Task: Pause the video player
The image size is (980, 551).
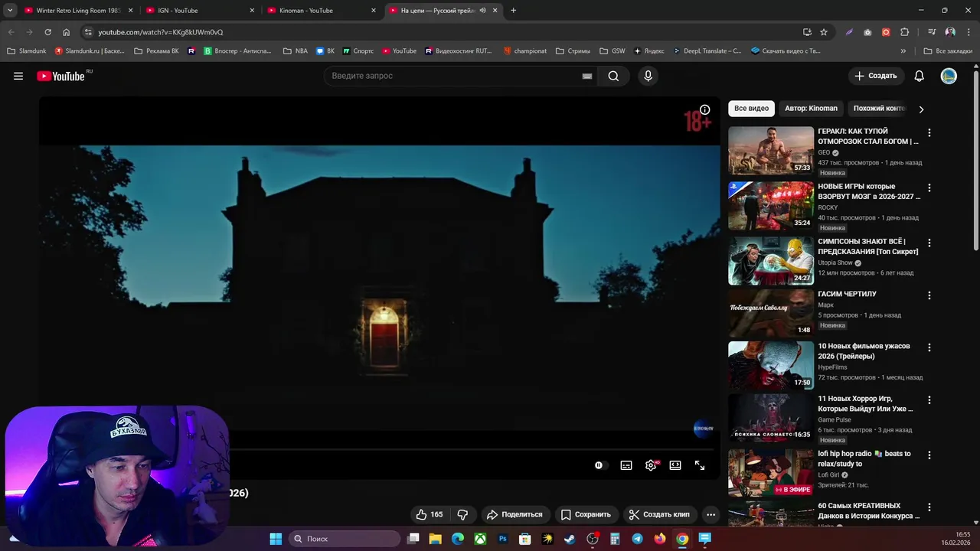Action: tap(599, 465)
